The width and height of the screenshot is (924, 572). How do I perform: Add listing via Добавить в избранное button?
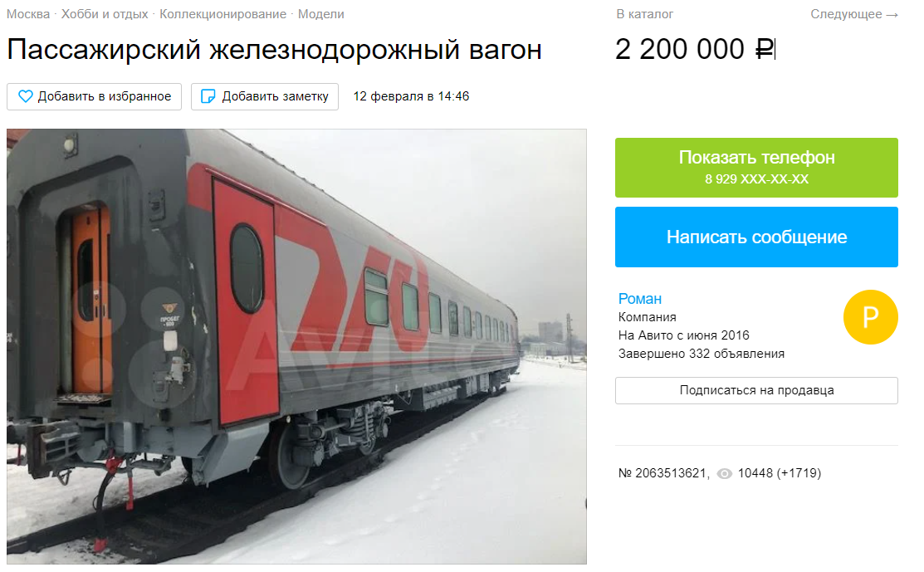click(x=95, y=96)
